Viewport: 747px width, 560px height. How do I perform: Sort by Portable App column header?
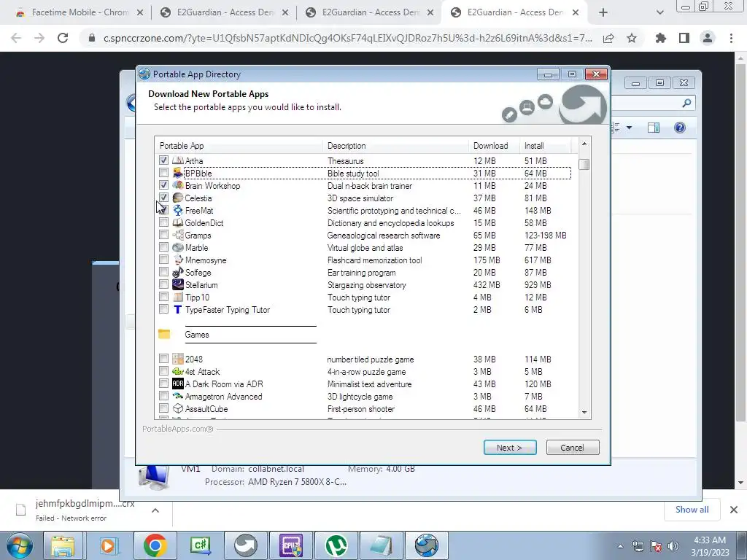pos(239,146)
